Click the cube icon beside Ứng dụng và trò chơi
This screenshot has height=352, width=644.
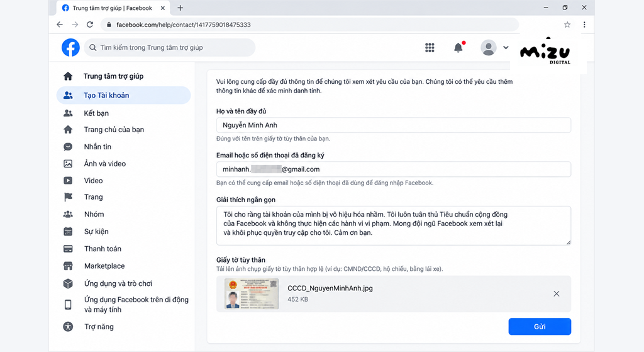(x=68, y=283)
